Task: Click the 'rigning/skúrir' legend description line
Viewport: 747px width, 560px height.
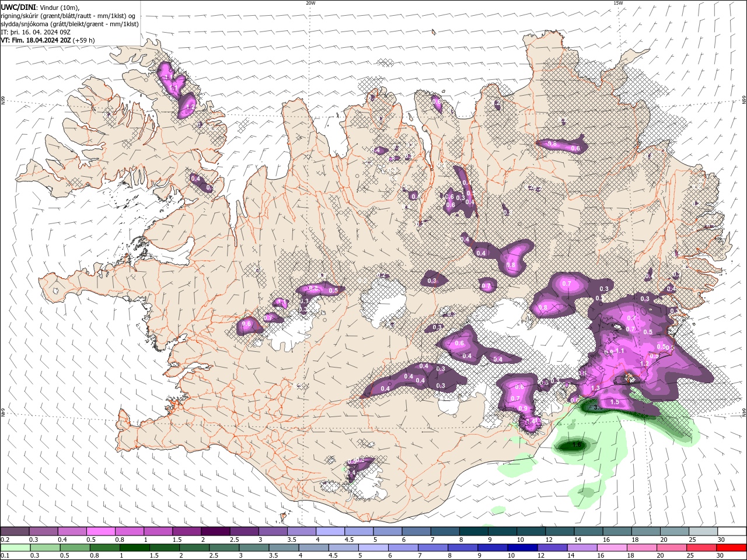Action: click(68, 16)
